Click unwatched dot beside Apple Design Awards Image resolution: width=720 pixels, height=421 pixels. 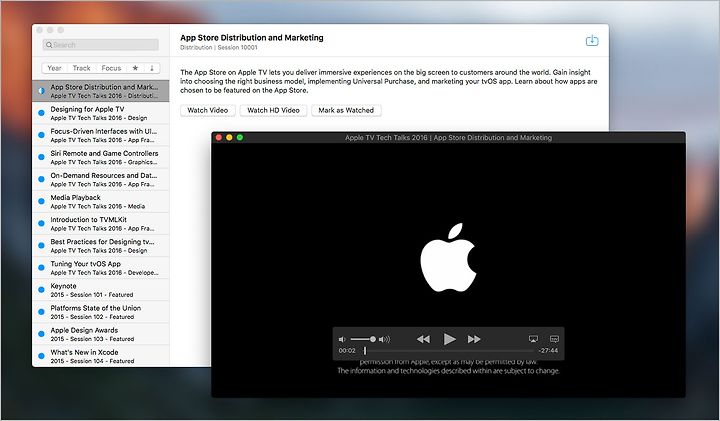41,334
